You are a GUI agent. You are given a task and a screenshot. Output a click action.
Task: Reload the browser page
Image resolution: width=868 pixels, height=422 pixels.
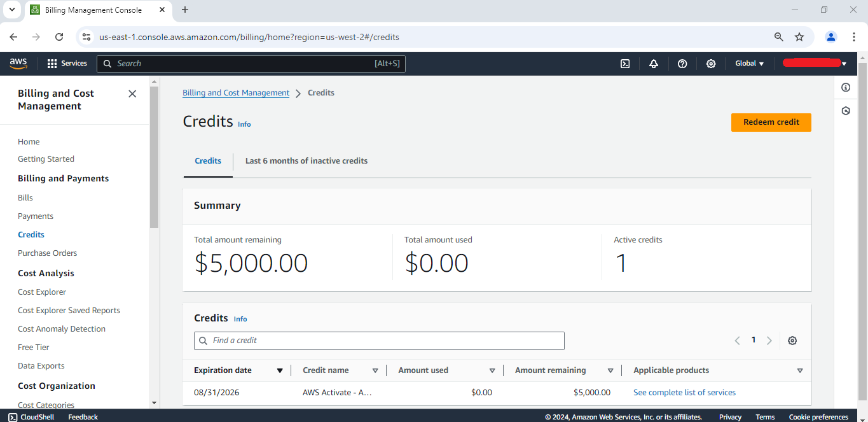click(x=59, y=37)
